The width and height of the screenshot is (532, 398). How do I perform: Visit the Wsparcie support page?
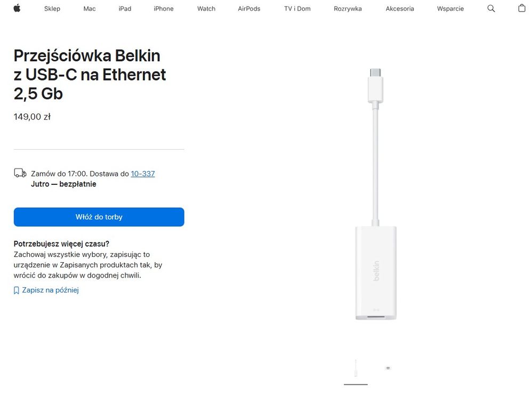click(450, 9)
